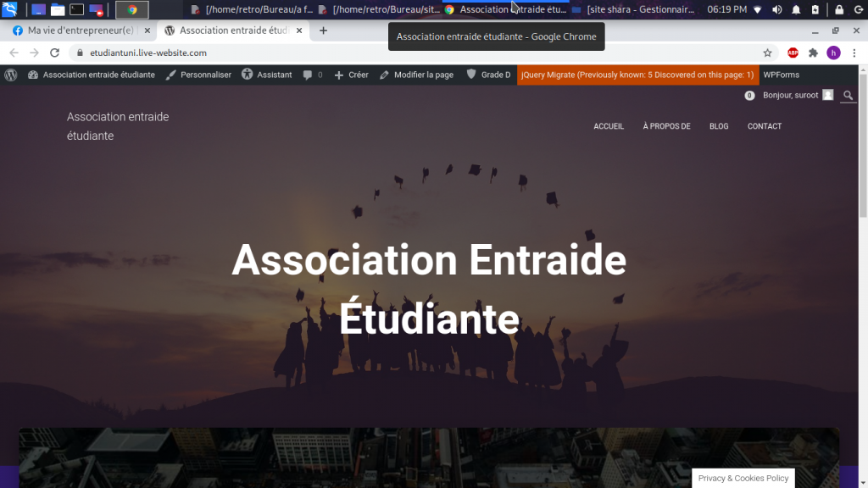Click the city aerial image below hero

click(429, 457)
